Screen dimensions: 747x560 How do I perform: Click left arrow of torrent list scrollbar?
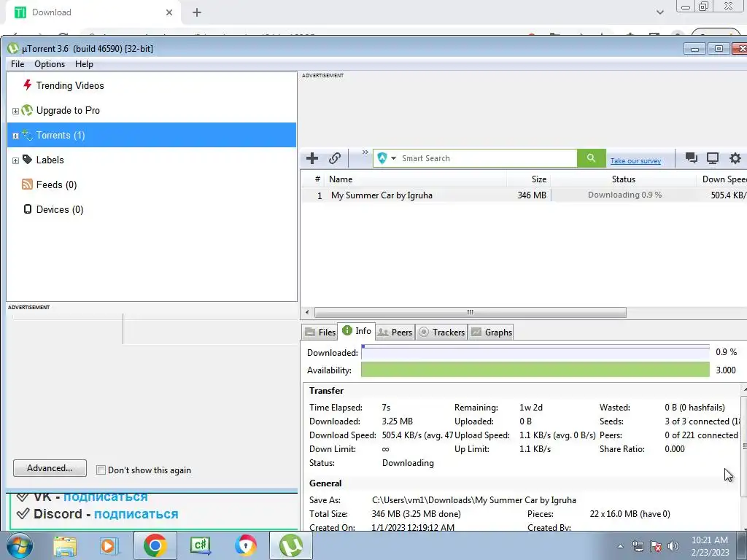307,312
